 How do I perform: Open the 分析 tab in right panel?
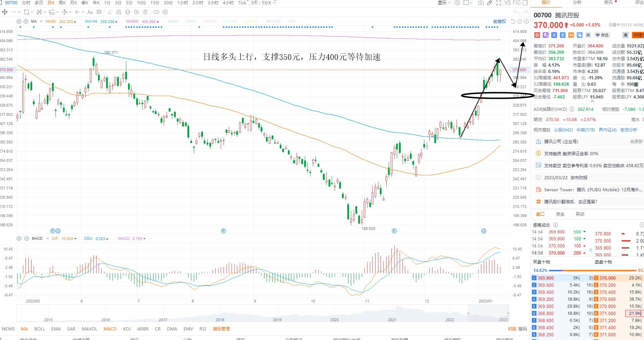click(577, 2)
